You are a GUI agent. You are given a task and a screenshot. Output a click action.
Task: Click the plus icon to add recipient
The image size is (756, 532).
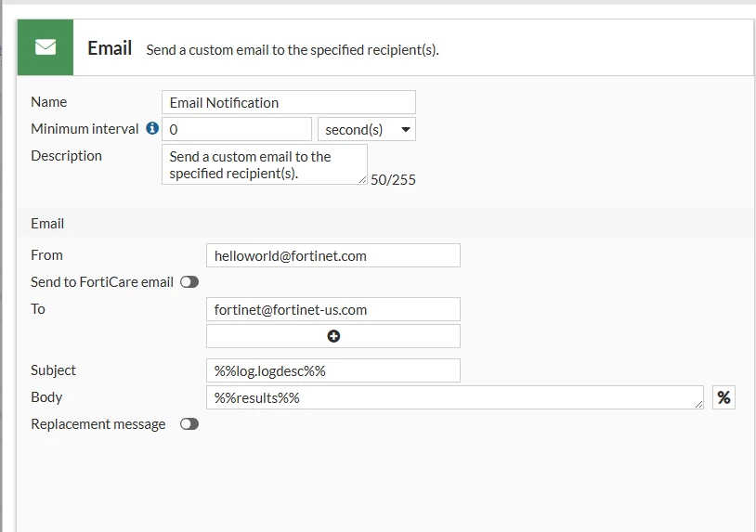(333, 336)
